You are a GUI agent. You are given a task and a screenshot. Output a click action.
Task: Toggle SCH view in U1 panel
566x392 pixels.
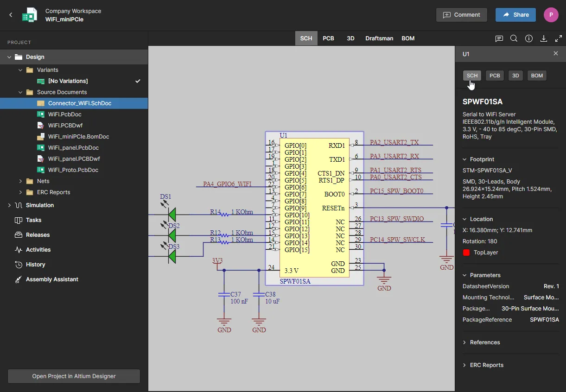pyautogui.click(x=472, y=76)
